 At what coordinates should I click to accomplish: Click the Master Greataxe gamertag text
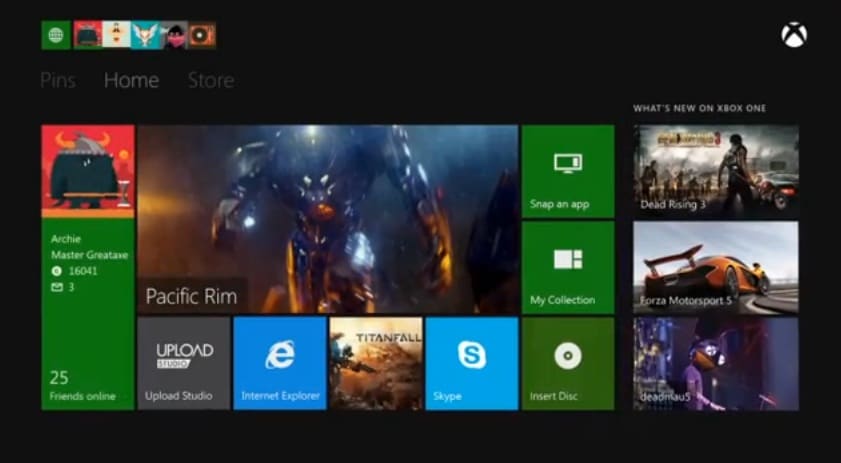click(90, 255)
